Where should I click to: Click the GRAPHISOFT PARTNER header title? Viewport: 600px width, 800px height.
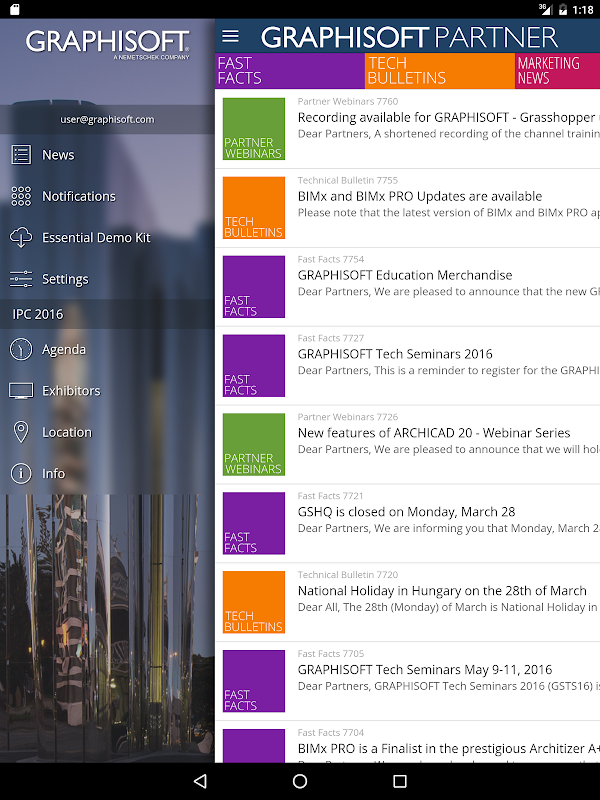pos(409,37)
